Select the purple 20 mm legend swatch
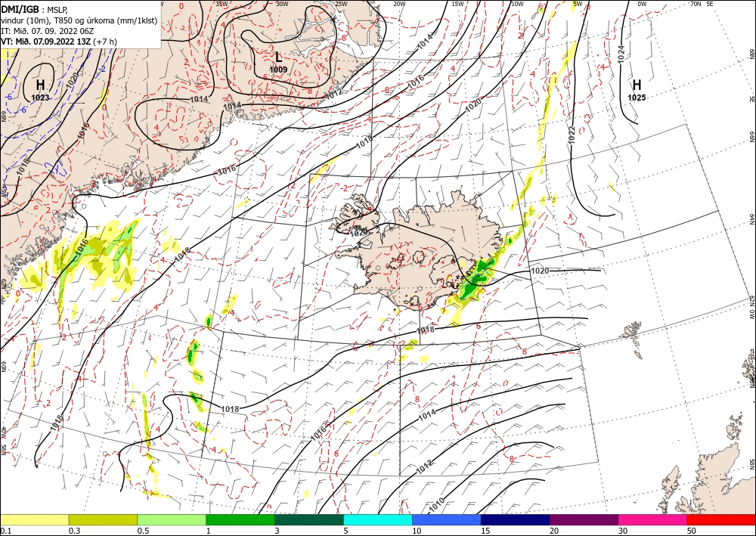The height and width of the screenshot is (536, 756). [584, 520]
